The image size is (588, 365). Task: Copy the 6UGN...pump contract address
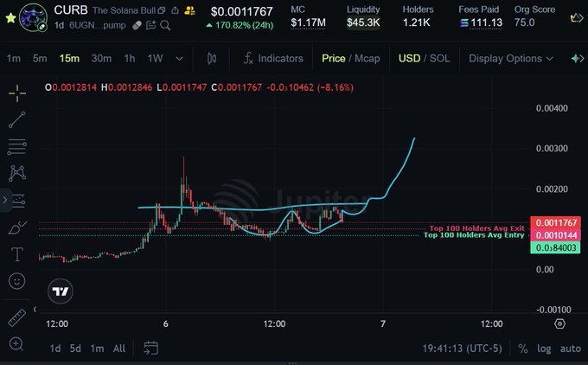[x=98, y=25]
